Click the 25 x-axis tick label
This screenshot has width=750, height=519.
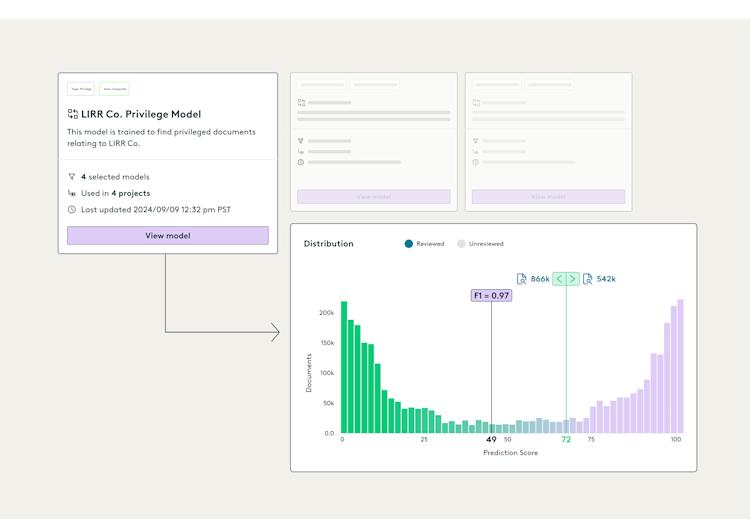[x=424, y=439]
